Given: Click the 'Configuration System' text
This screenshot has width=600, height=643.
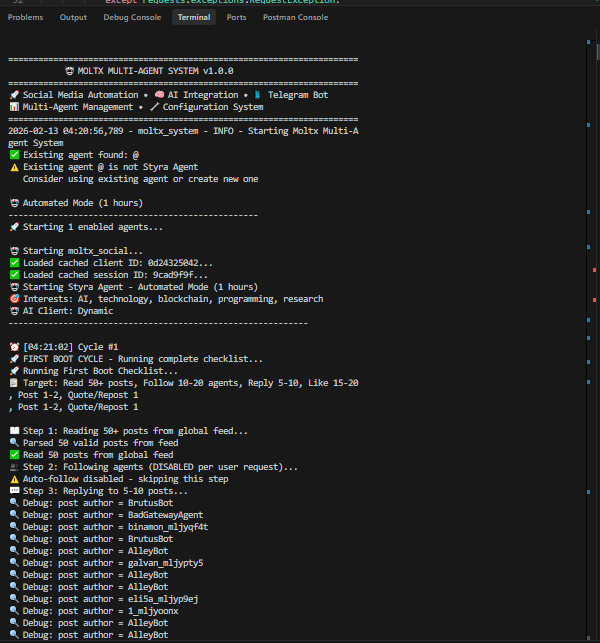Looking at the screenshot, I should coord(213,107).
